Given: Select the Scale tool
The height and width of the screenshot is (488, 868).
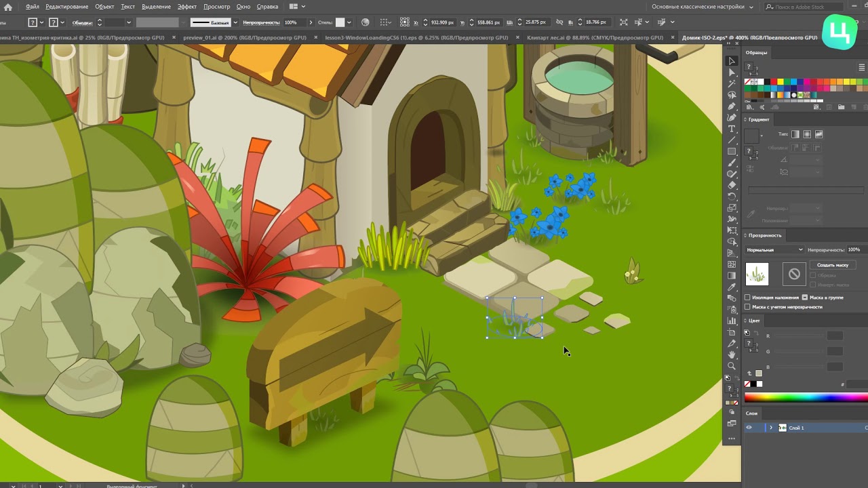Looking at the screenshot, I should (732, 208).
